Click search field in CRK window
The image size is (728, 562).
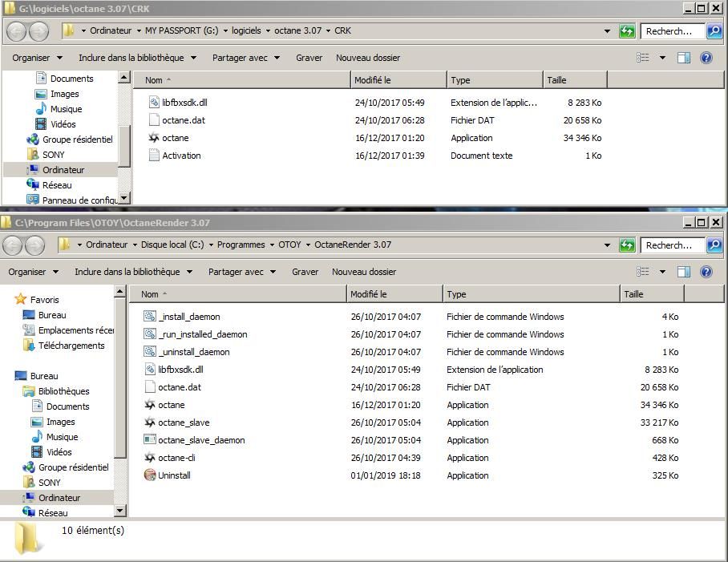coord(673,31)
